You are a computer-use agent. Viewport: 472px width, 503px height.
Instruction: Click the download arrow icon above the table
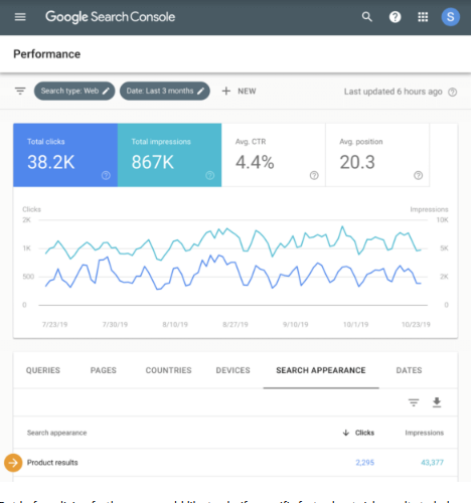click(437, 402)
